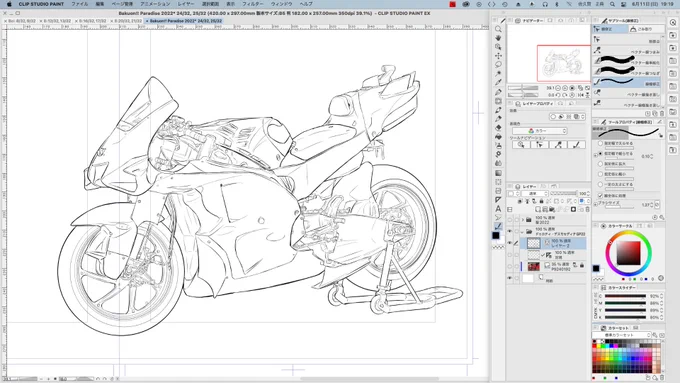
Task: Select the Eyedropper tool
Action: 498,82
